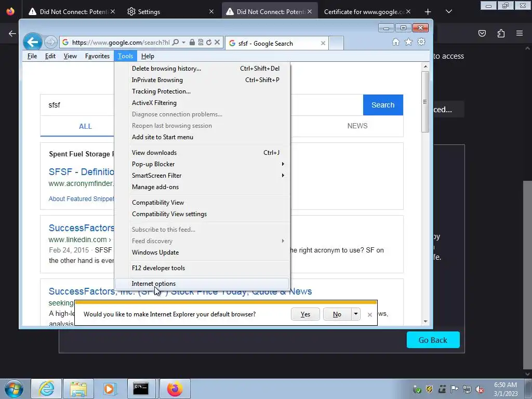
Task: Close the sfsf - Google Search tab
Action: [323, 44]
